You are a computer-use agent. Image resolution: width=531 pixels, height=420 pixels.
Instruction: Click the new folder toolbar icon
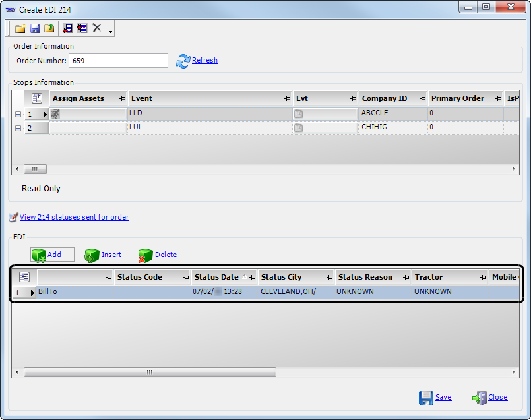(x=20, y=28)
